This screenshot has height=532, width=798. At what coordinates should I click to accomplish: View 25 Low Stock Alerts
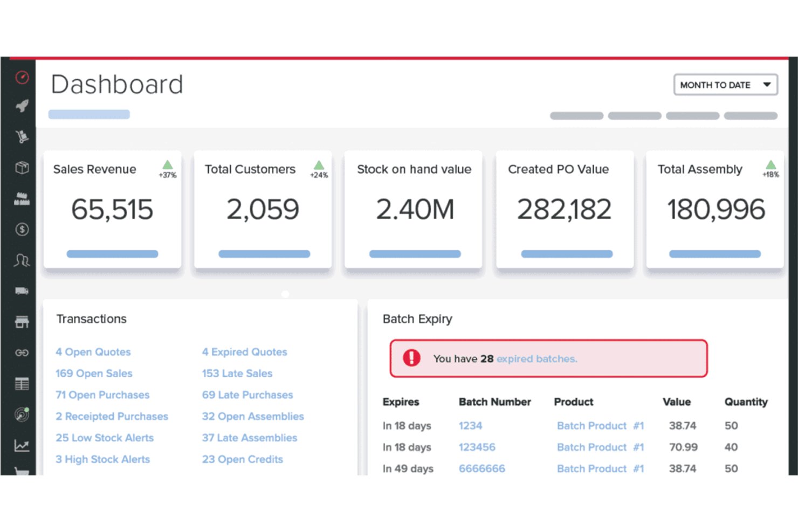(x=105, y=438)
